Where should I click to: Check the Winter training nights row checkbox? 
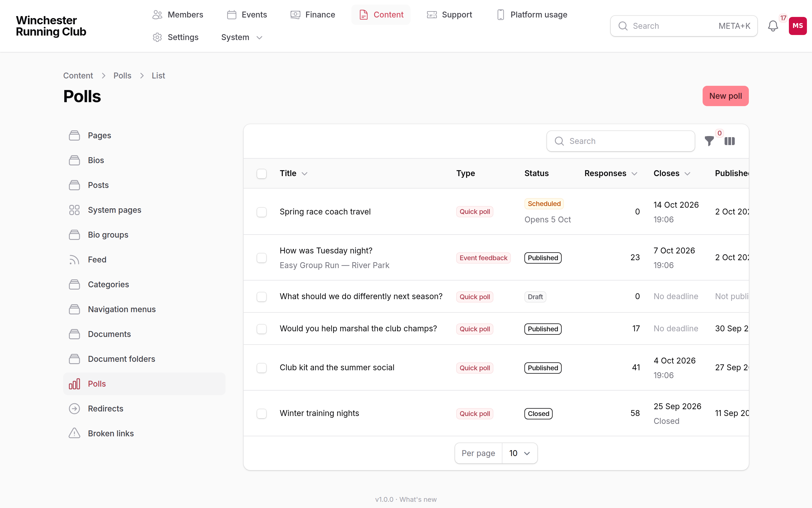pyautogui.click(x=262, y=413)
